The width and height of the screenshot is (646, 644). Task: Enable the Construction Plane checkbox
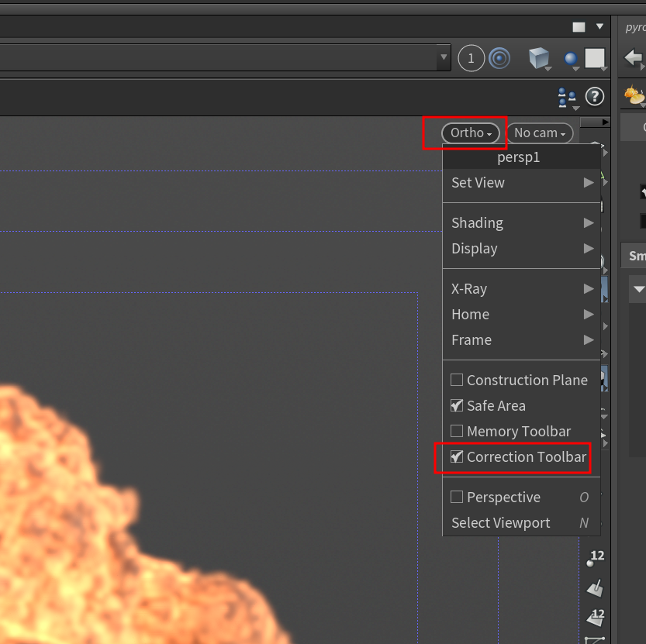(x=457, y=380)
